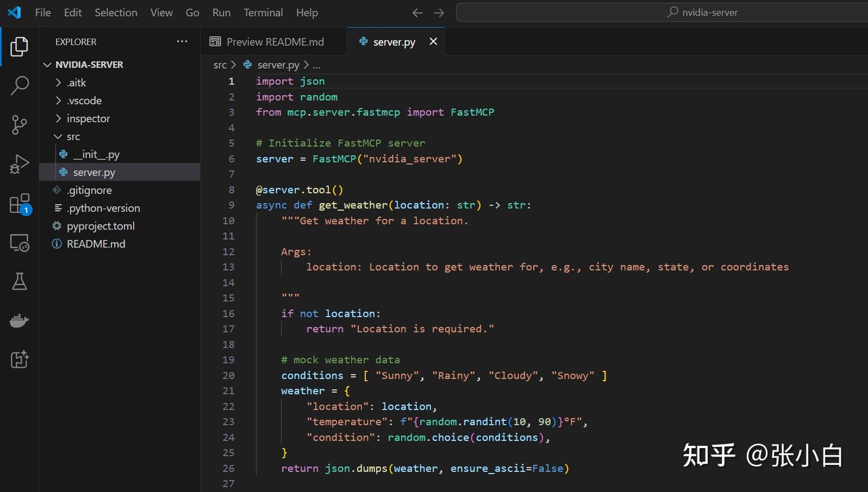Open pyproject.toml in the explorer
The image size is (868, 492).
pos(101,226)
